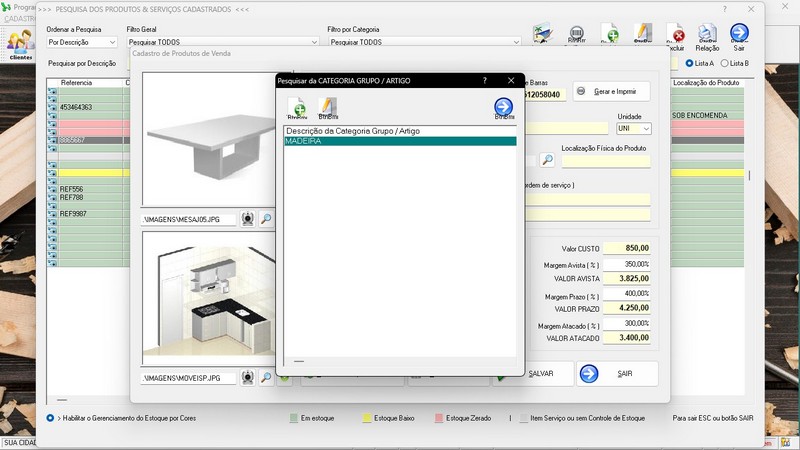Click edit pencil icon in search toolbar
This screenshot has width=800, height=450.
pos(643,34)
